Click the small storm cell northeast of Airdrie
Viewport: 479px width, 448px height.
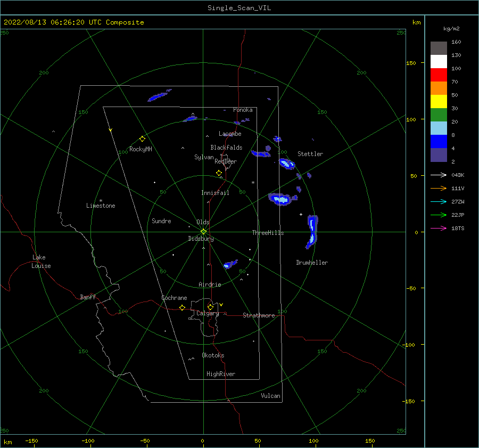tap(230, 264)
